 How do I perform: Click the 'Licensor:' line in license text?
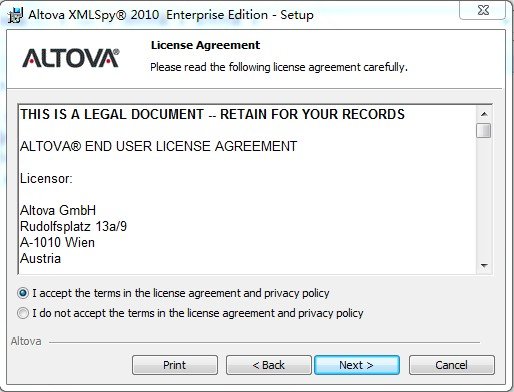46,179
